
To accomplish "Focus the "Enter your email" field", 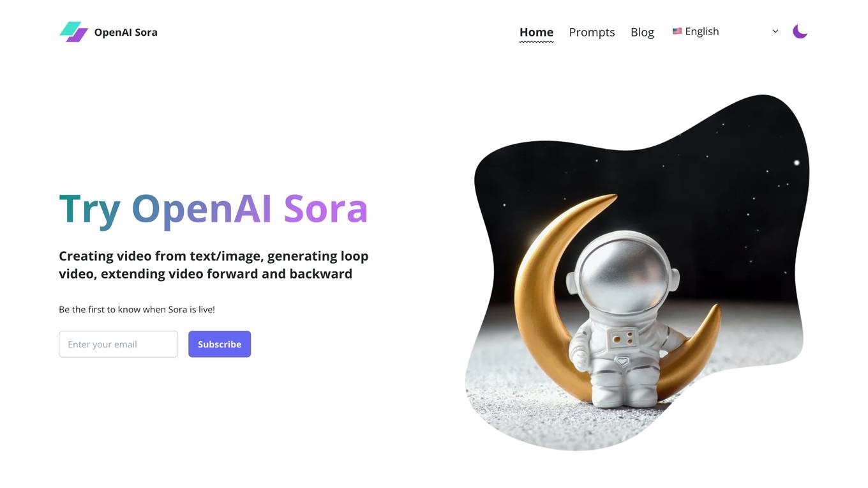I will tap(118, 344).
